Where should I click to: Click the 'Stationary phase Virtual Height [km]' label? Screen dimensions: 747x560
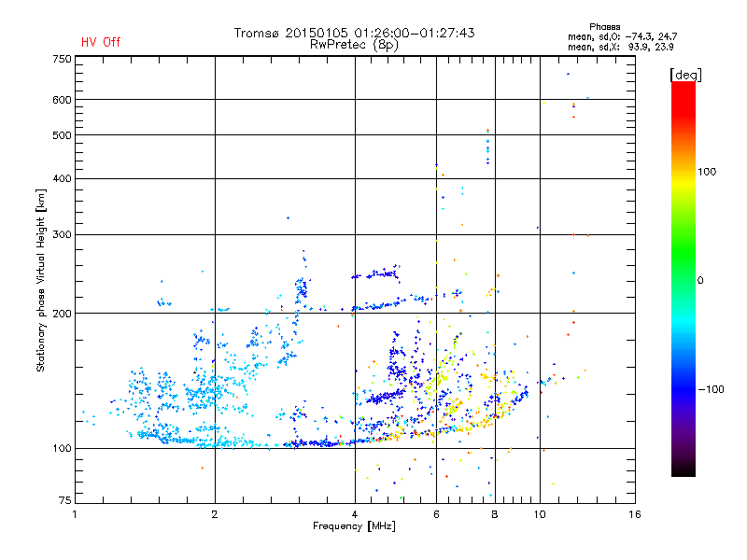(x=41, y=280)
